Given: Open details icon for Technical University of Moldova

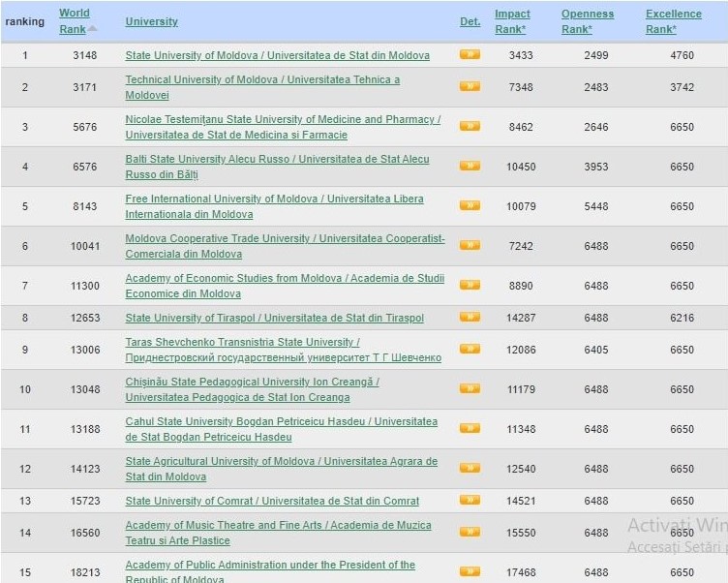Looking at the screenshot, I should (470, 86).
